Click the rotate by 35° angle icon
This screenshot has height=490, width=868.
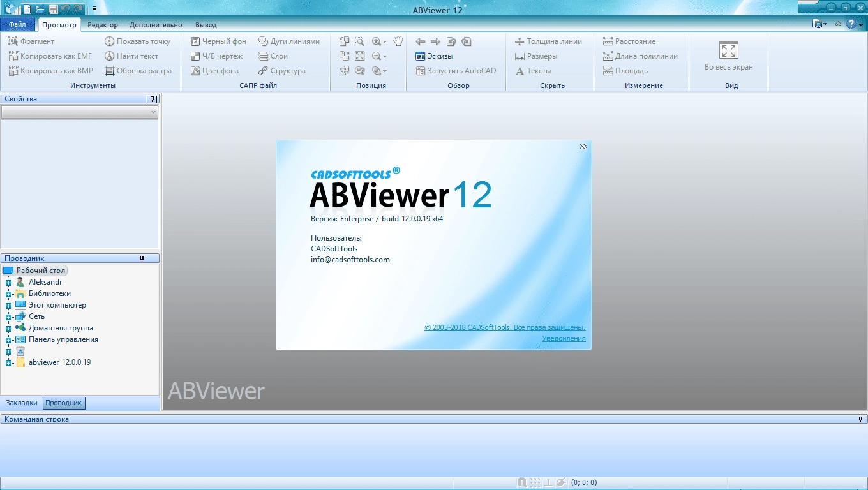345,71
